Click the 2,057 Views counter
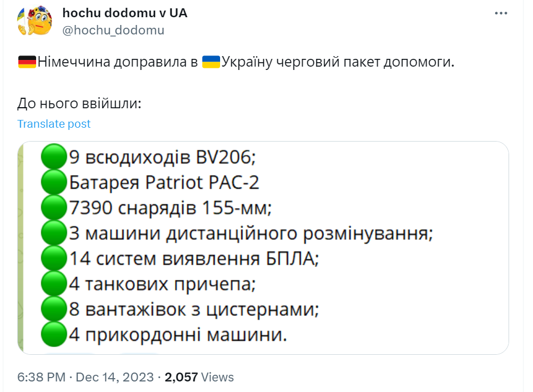 [x=200, y=378]
